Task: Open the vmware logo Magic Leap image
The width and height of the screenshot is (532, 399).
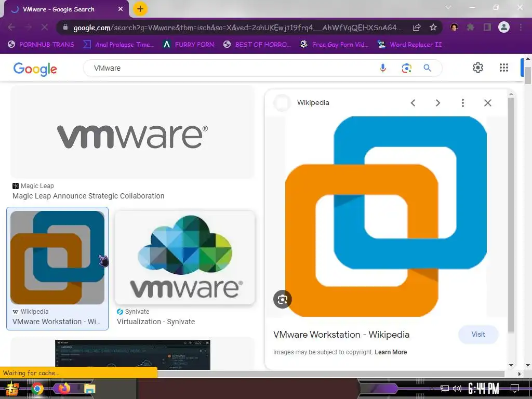Action: tap(132, 132)
